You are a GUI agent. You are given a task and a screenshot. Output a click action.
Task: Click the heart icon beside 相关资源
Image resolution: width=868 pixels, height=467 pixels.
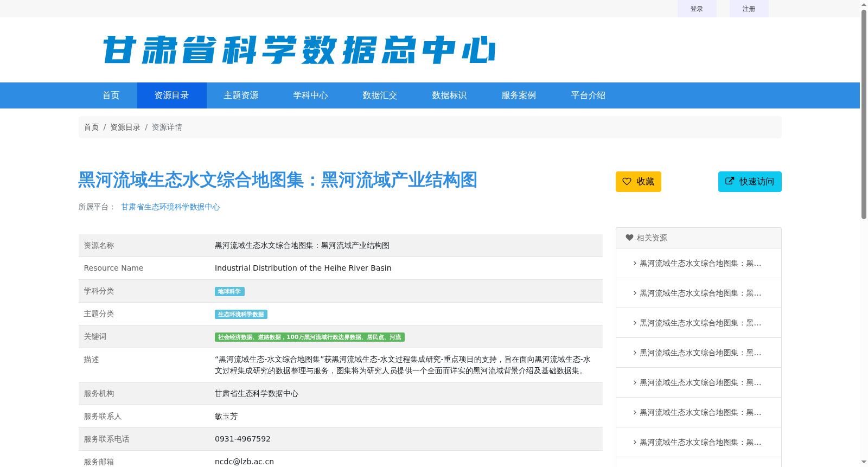629,238
